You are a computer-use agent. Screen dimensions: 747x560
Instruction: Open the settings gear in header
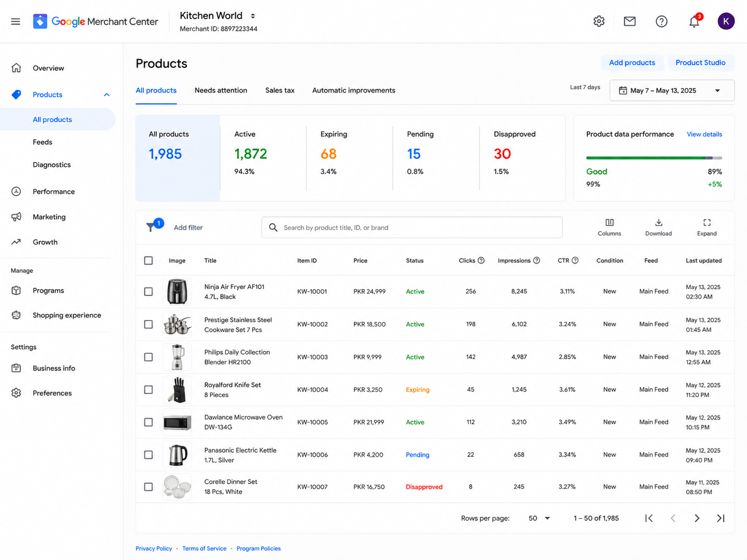click(x=599, y=21)
